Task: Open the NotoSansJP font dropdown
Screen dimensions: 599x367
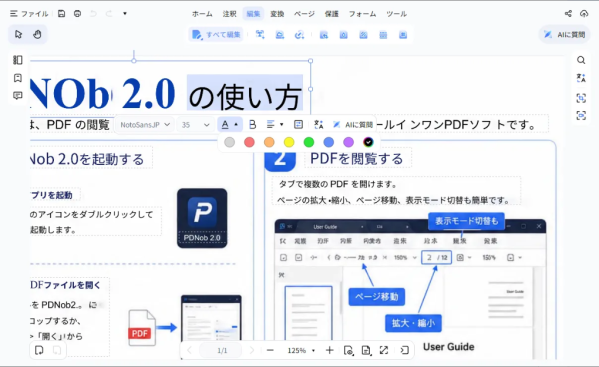Action: click(145, 125)
